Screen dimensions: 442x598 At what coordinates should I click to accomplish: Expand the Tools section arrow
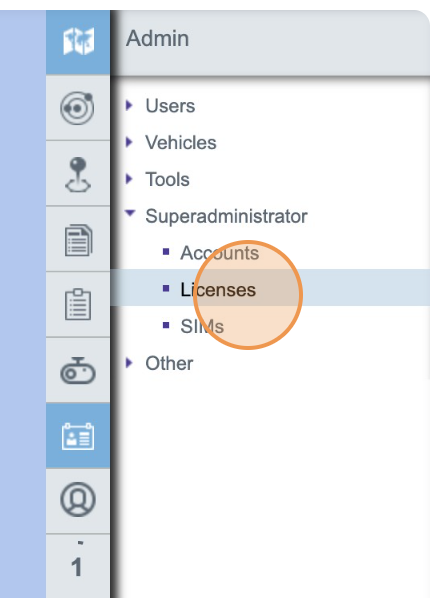tap(129, 178)
